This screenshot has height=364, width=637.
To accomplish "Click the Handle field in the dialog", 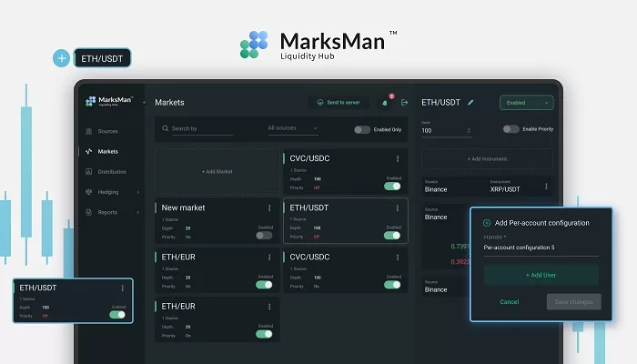I will tap(541, 248).
